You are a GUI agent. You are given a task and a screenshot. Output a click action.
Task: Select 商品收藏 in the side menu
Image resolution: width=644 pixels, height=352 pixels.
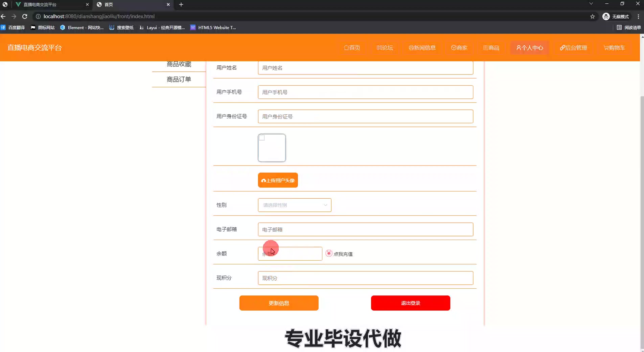179,65
